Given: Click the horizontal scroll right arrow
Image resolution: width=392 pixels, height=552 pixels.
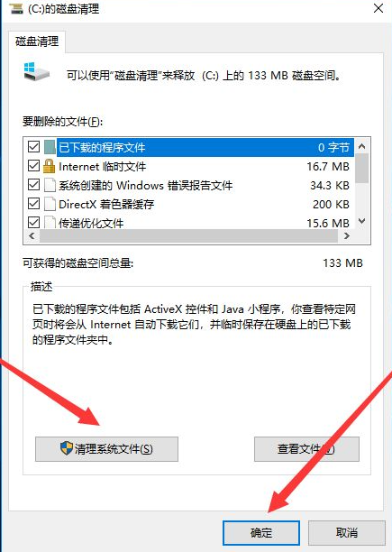Looking at the screenshot, I should click(x=347, y=236).
